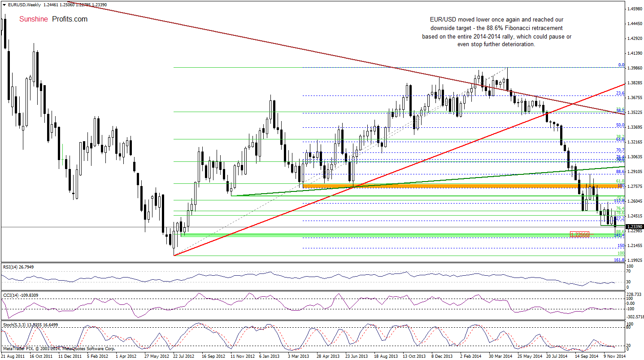The width and height of the screenshot is (644, 360).
Task: Click the 0.0 Fibonacci level label
Action: [622, 65]
